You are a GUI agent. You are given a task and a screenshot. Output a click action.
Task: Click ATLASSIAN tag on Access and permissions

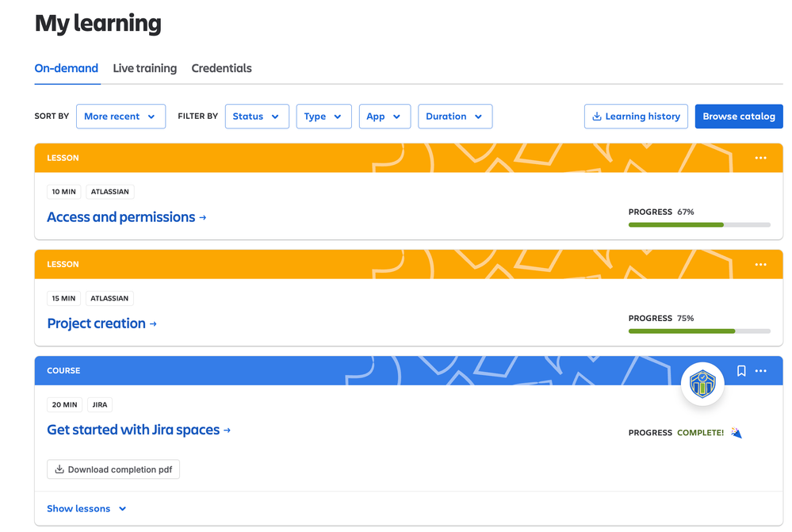coord(110,192)
